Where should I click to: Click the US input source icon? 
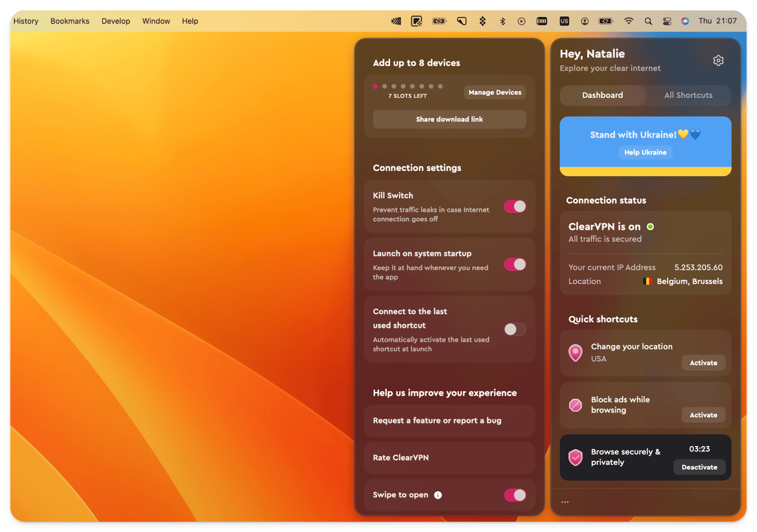tap(564, 21)
